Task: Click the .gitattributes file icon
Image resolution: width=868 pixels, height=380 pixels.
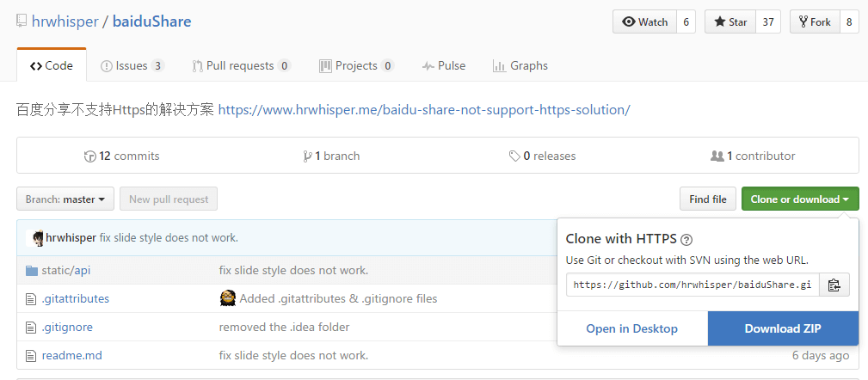Action: 32,298
